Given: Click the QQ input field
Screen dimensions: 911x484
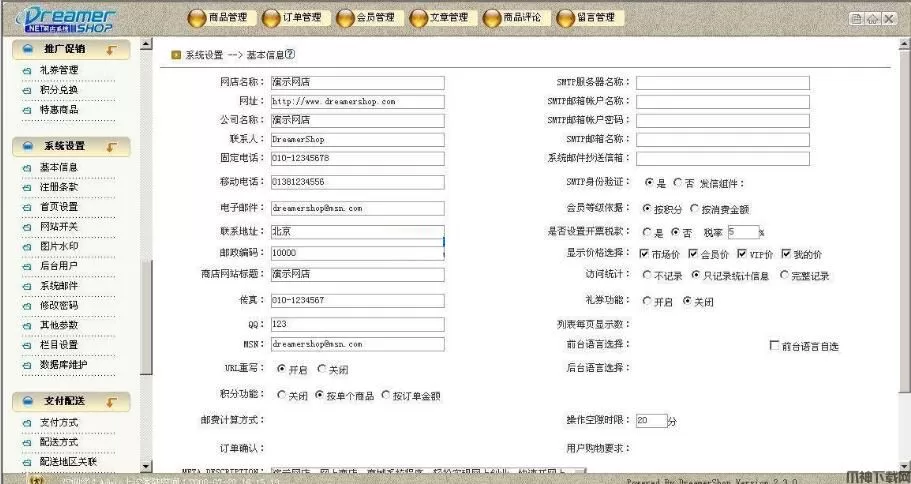Looking at the screenshot, I should [357, 324].
